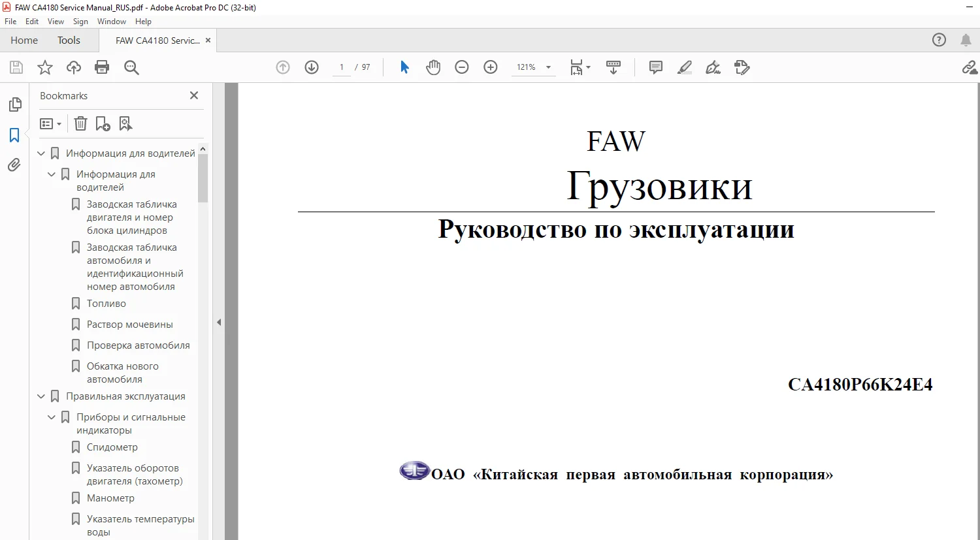Screen dimensions: 980x540
Task: Open the Help menu
Action: 143,22
